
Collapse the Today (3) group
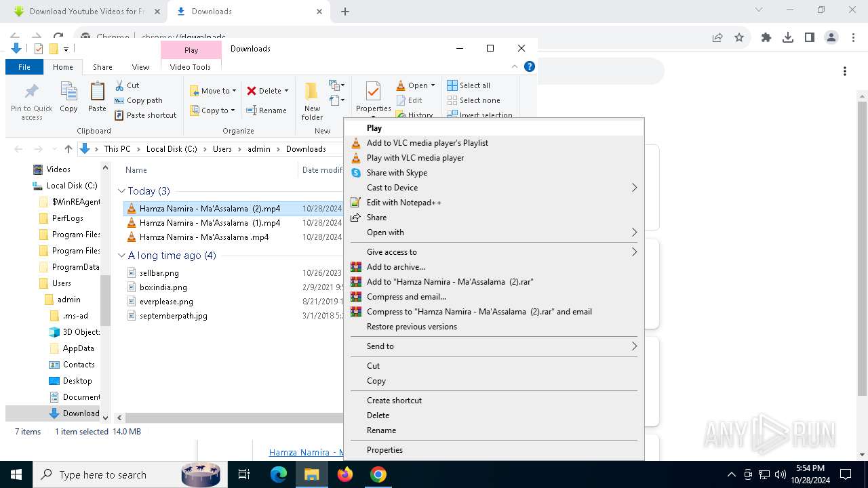(121, 191)
